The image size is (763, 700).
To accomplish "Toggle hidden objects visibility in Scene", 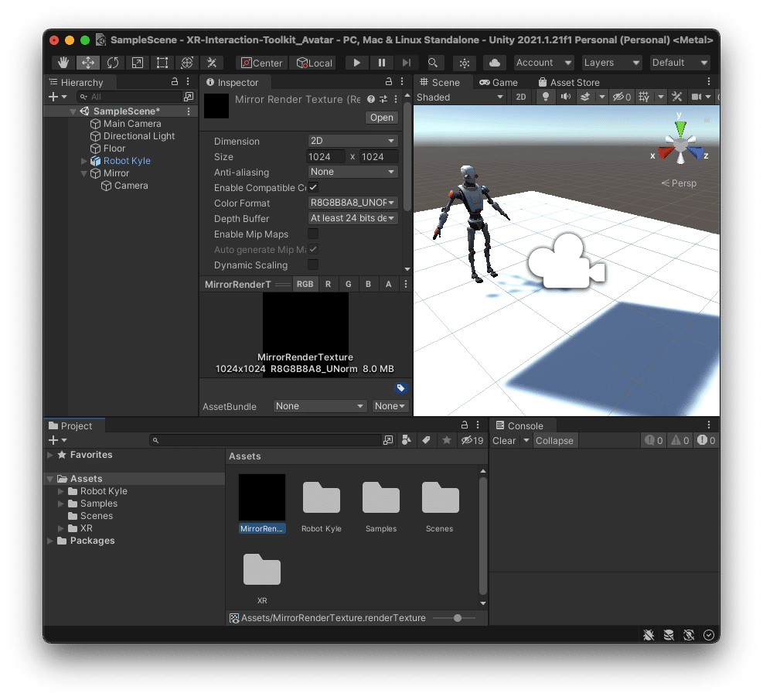I will click(x=622, y=97).
